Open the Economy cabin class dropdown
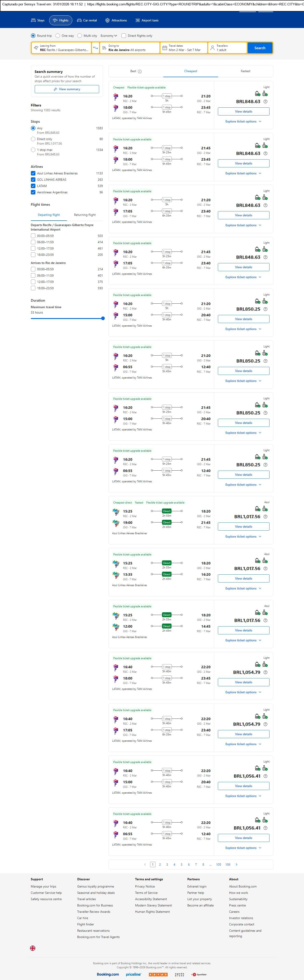Screen dimensions: 304x980 point(108,36)
